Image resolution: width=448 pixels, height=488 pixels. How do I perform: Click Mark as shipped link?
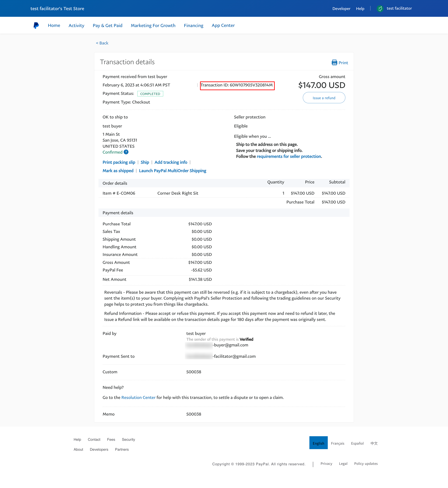tap(118, 171)
